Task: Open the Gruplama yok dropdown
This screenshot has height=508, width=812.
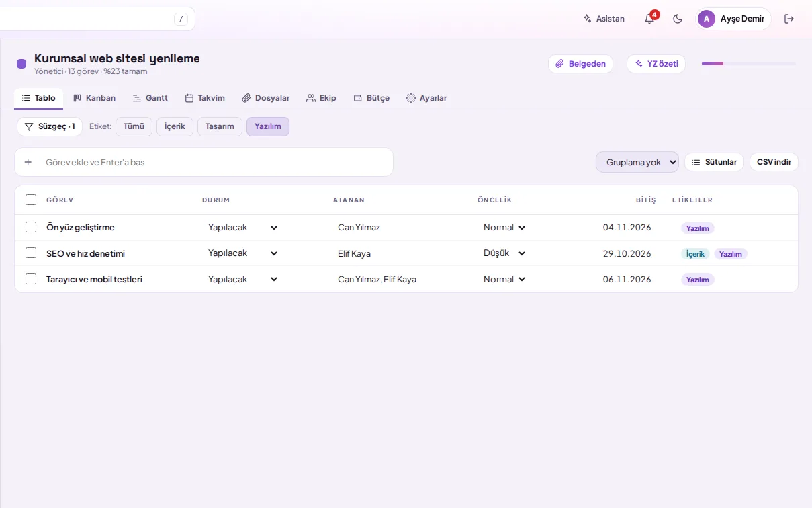Action: [x=637, y=162]
